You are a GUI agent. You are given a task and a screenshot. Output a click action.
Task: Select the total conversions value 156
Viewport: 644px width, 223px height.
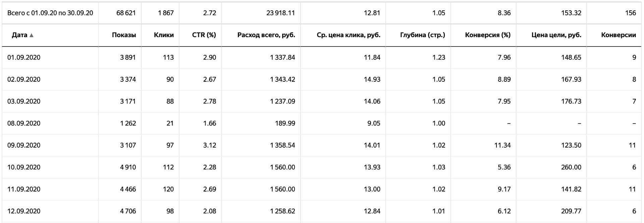pyautogui.click(x=631, y=13)
